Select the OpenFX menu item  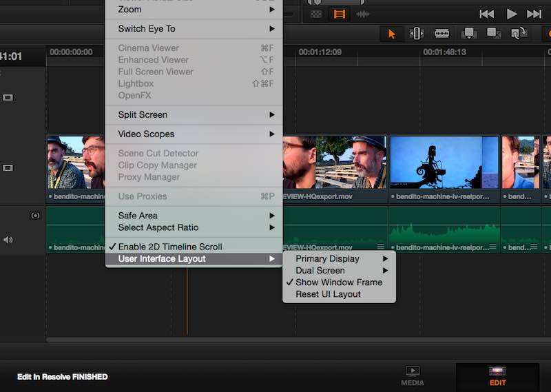point(194,96)
